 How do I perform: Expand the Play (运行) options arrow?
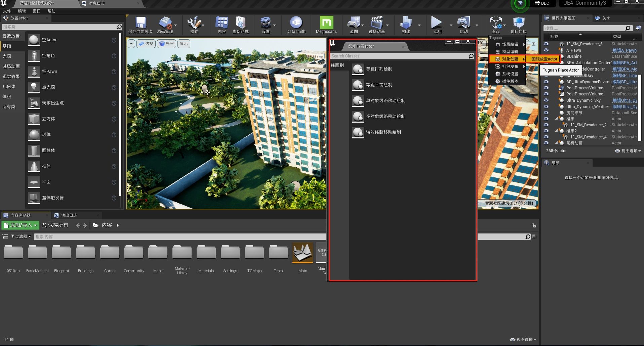pos(451,25)
